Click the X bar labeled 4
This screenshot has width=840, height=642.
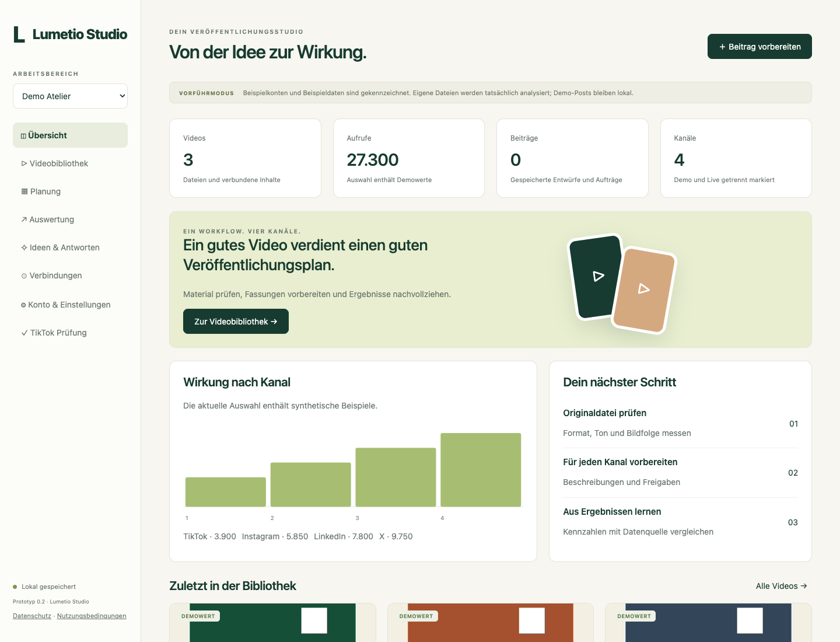tap(481, 470)
